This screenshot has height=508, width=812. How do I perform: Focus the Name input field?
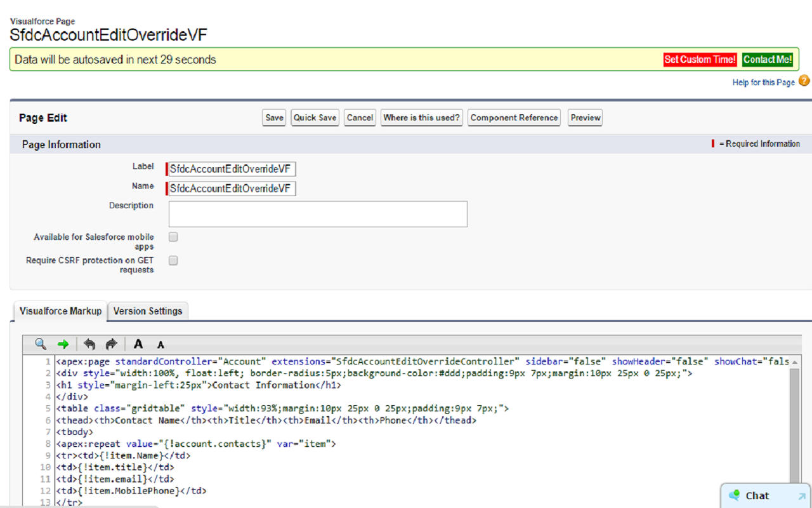click(x=232, y=189)
